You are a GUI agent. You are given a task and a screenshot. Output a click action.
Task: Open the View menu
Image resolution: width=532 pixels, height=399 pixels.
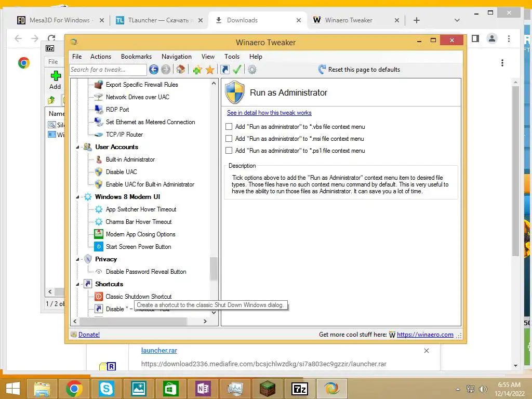[x=208, y=57]
